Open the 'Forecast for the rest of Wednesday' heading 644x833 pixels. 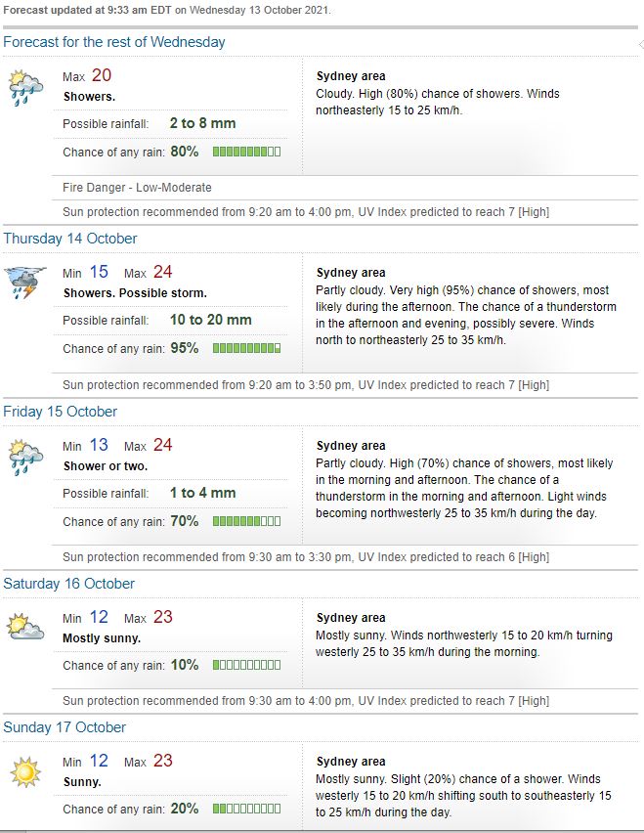[114, 42]
